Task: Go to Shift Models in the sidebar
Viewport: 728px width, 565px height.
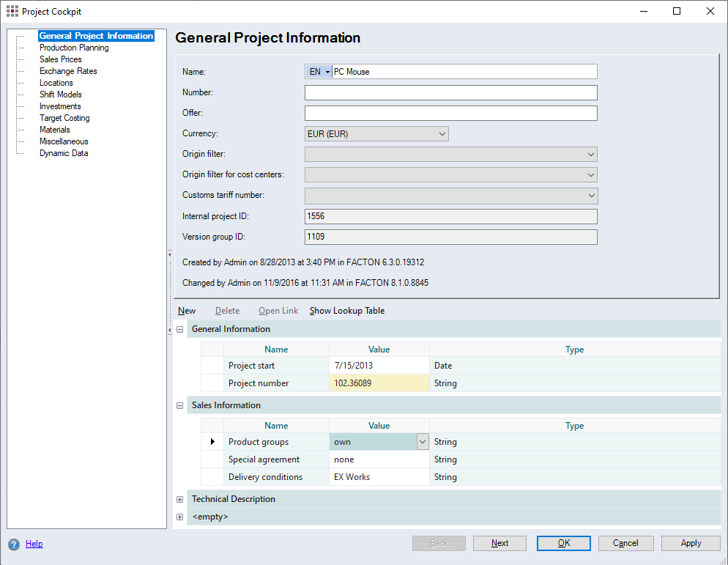Action: (61, 95)
